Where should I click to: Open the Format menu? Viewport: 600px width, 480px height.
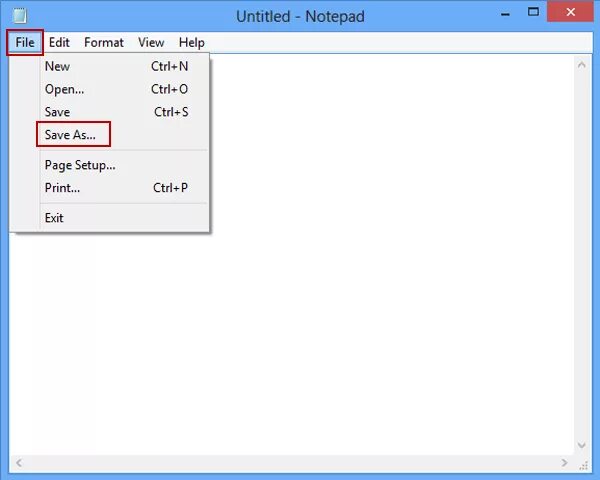[104, 42]
